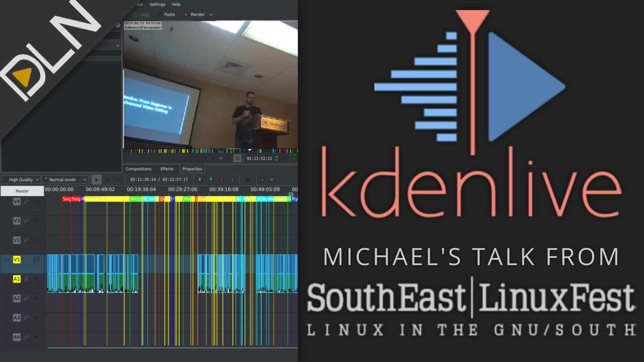Open the Normal mode dropdown

coord(65,180)
